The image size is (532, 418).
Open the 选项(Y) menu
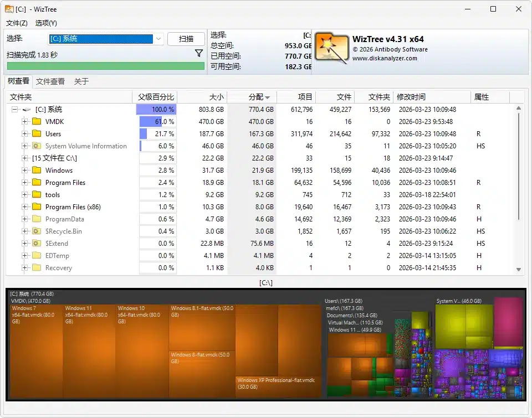point(46,23)
